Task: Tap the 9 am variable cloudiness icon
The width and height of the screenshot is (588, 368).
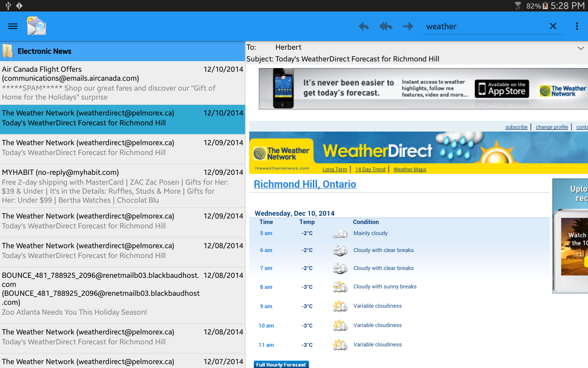Action: pyautogui.click(x=340, y=306)
